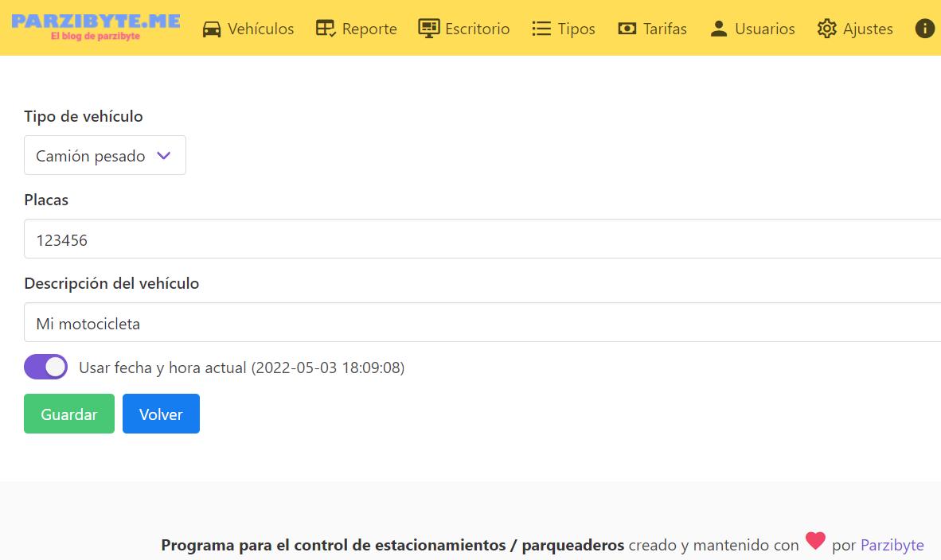The width and height of the screenshot is (941, 560).
Task: Click the list icon beside Tipos
Action: [x=541, y=29]
